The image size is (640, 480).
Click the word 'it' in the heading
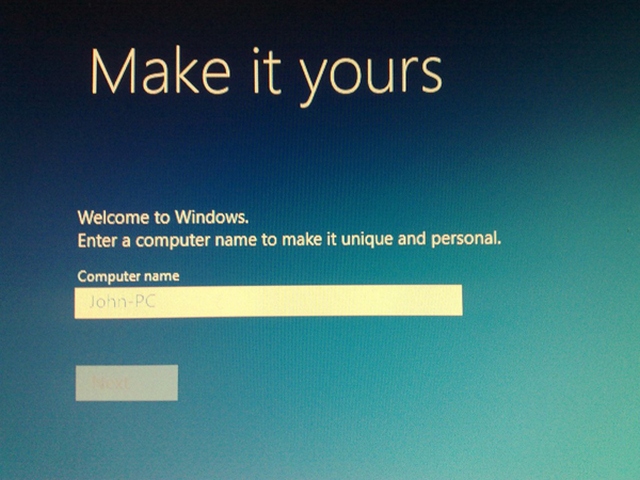pos(263,72)
